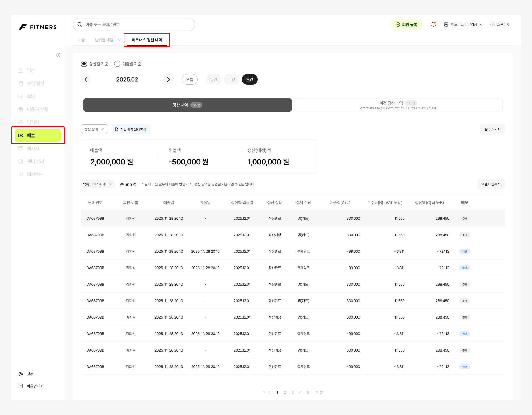The image size is (532, 415).
Task: Go to page 4
Action: [300, 392]
